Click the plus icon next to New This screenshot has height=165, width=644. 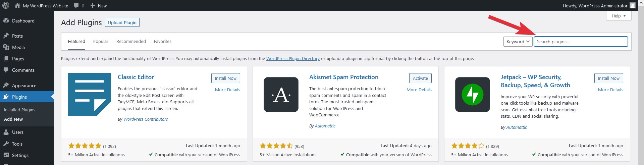(x=93, y=6)
